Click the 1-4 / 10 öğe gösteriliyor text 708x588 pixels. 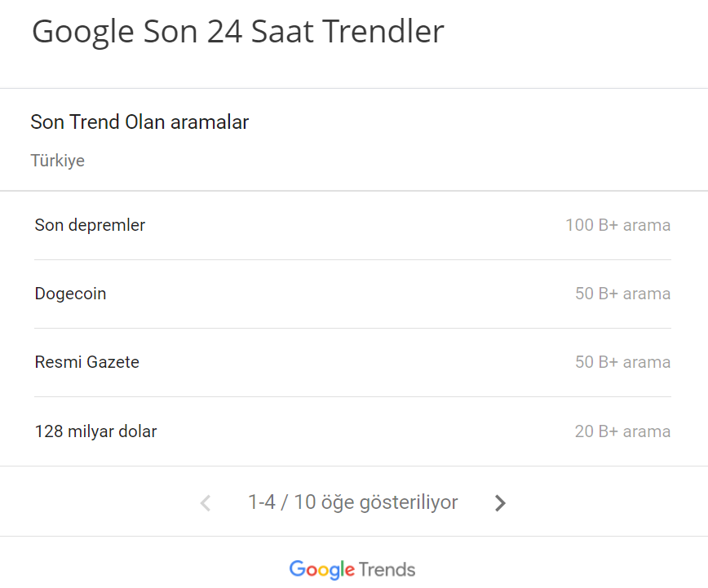[x=352, y=502]
